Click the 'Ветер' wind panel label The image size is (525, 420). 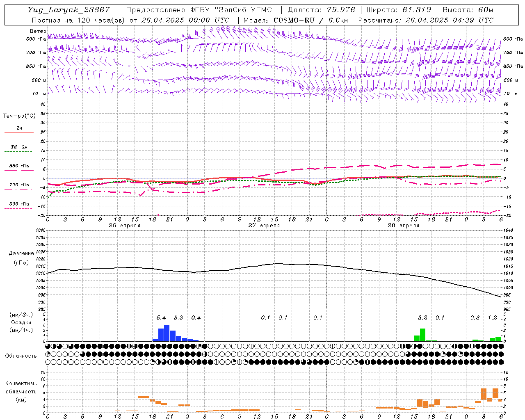[x=38, y=31]
